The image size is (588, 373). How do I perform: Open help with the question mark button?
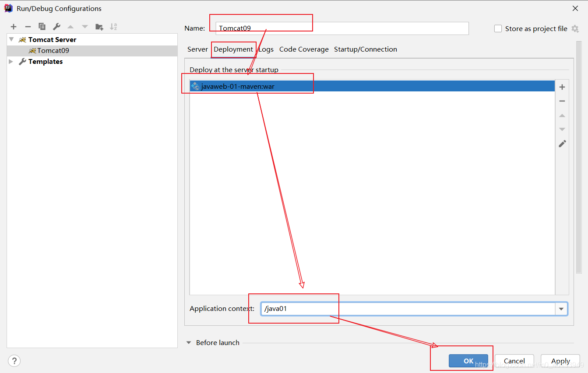pyautogui.click(x=14, y=361)
